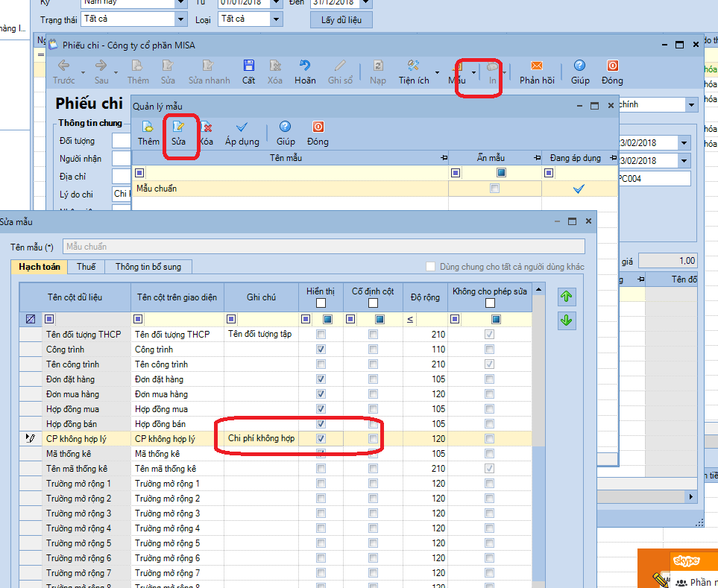
Task: Click the Hoãn undo icon
Action: (305, 66)
